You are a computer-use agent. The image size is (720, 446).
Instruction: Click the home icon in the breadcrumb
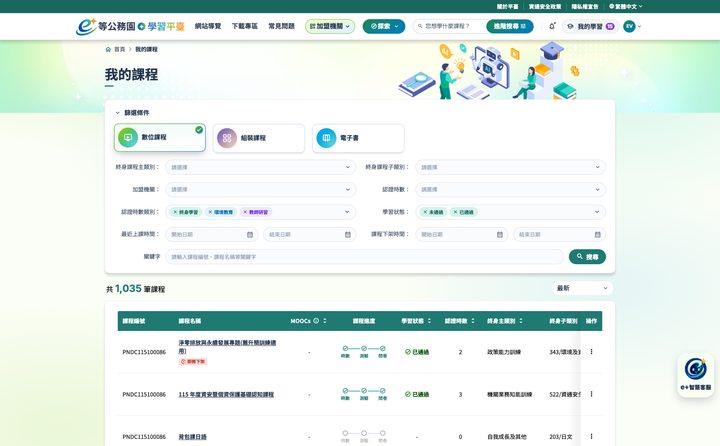click(108, 49)
